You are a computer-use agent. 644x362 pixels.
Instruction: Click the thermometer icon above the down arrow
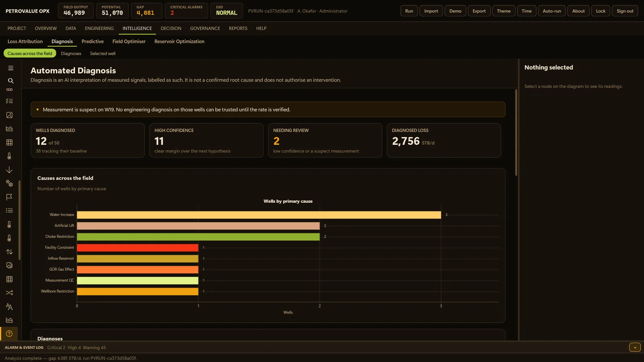(x=9, y=156)
